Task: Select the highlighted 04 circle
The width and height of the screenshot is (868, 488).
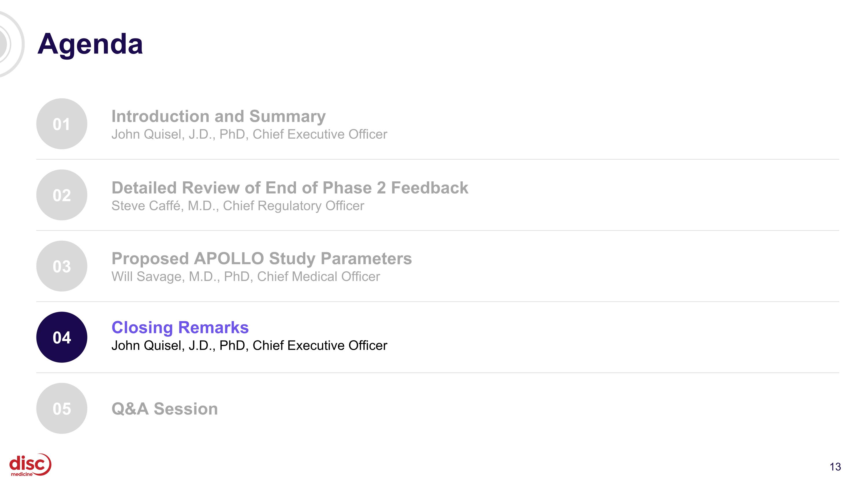Action: (62, 337)
